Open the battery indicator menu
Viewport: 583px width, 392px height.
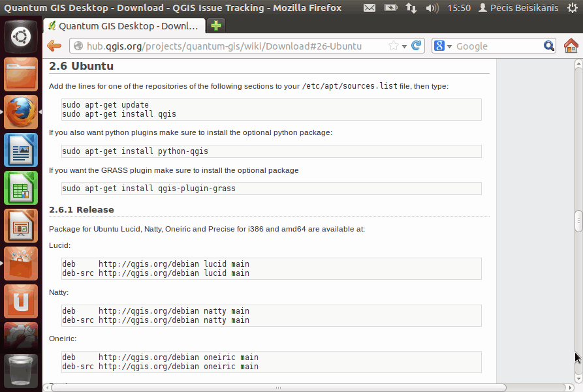click(390, 8)
